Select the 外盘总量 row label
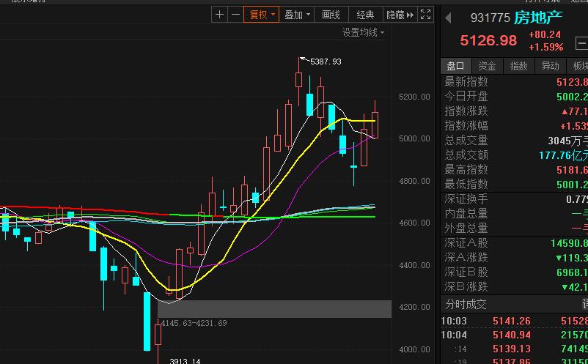Image resolution: width=588 pixels, height=364 pixels. 466,228
